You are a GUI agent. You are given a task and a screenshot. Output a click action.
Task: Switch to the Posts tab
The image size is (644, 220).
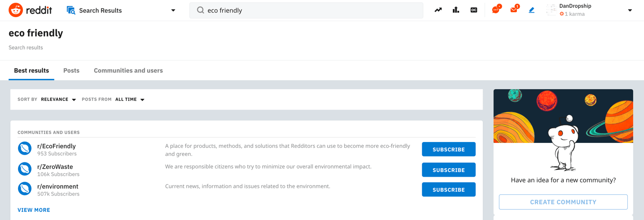point(71,70)
